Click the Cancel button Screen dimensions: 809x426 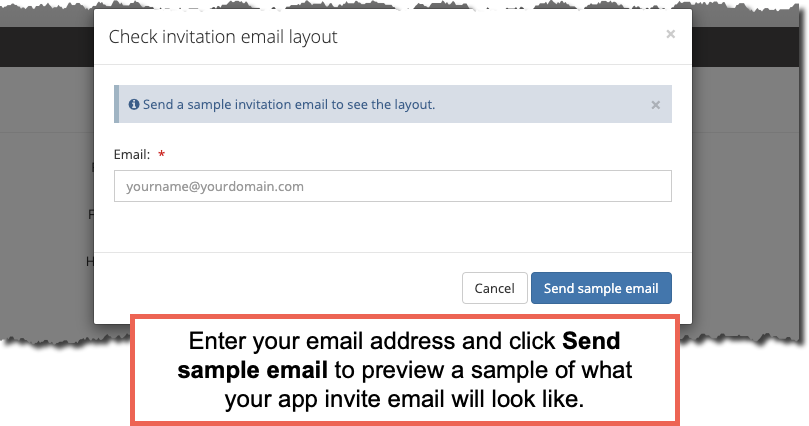[x=494, y=288]
